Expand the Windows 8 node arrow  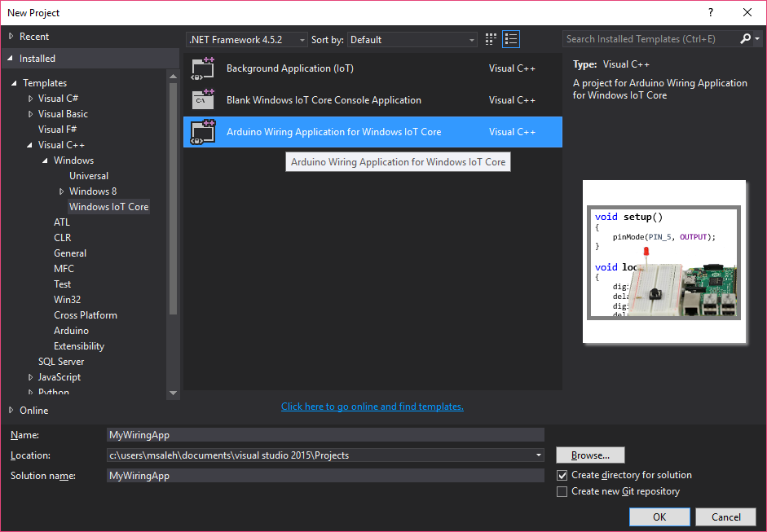point(62,191)
